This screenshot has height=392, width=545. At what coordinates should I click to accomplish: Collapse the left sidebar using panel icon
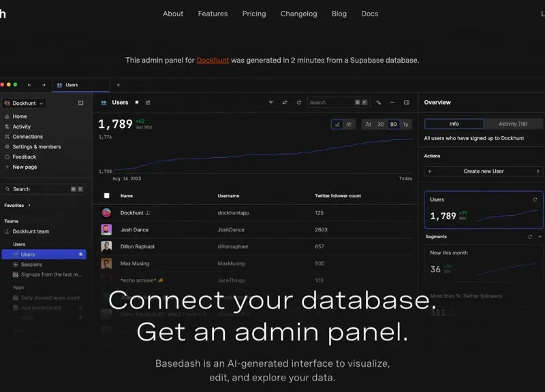pos(81,103)
